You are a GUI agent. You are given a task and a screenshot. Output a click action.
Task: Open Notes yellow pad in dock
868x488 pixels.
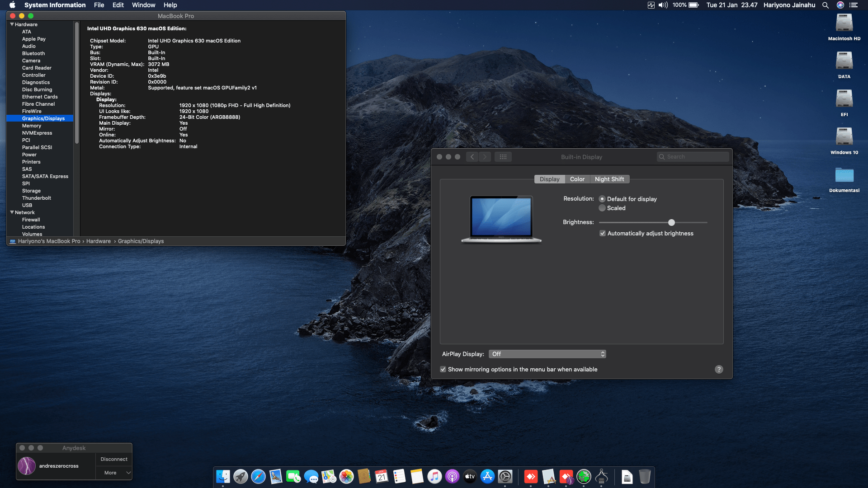[x=417, y=476]
